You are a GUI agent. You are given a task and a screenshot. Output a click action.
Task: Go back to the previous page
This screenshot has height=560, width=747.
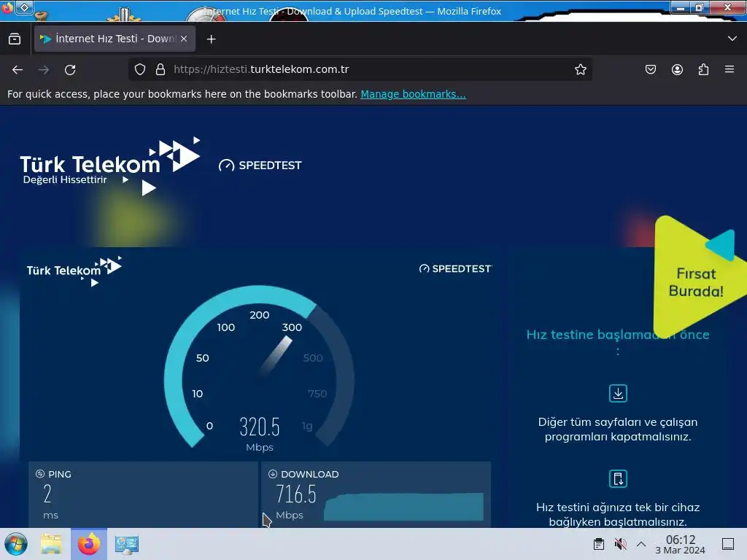(18, 69)
